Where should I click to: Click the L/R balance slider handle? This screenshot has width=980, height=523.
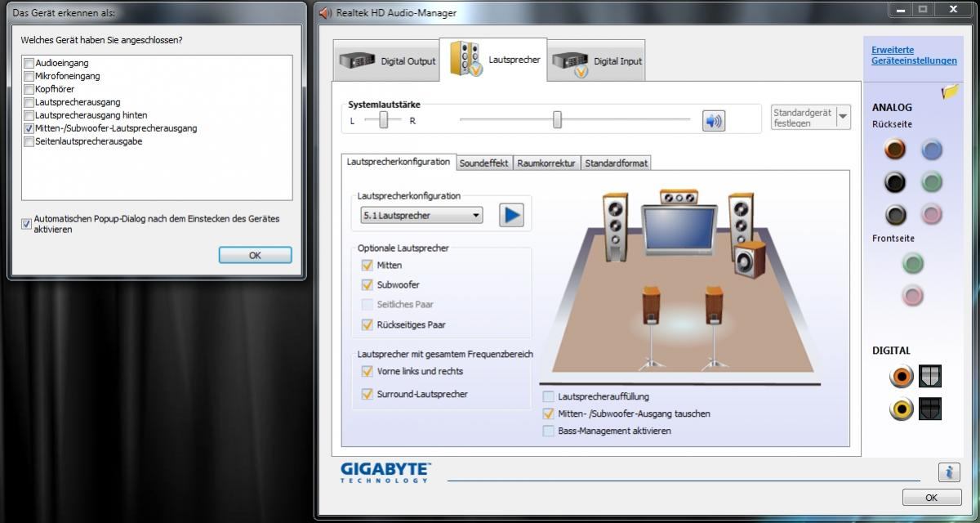[x=383, y=120]
